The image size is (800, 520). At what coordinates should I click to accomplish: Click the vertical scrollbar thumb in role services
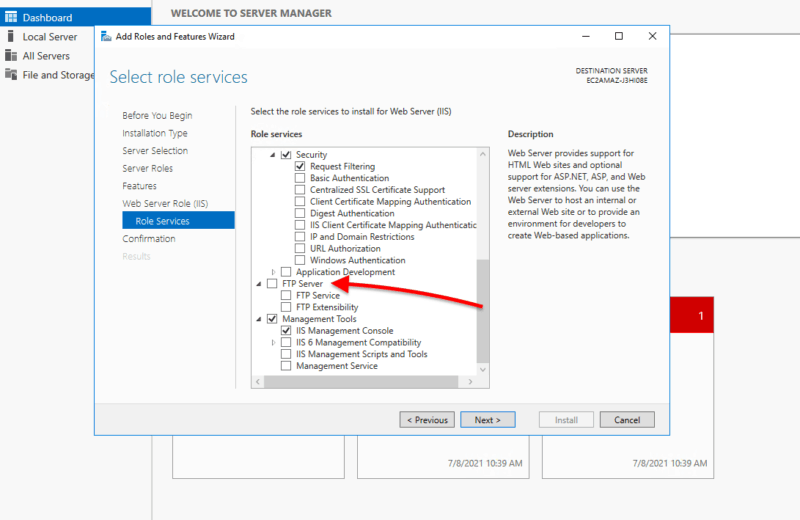coord(483,310)
